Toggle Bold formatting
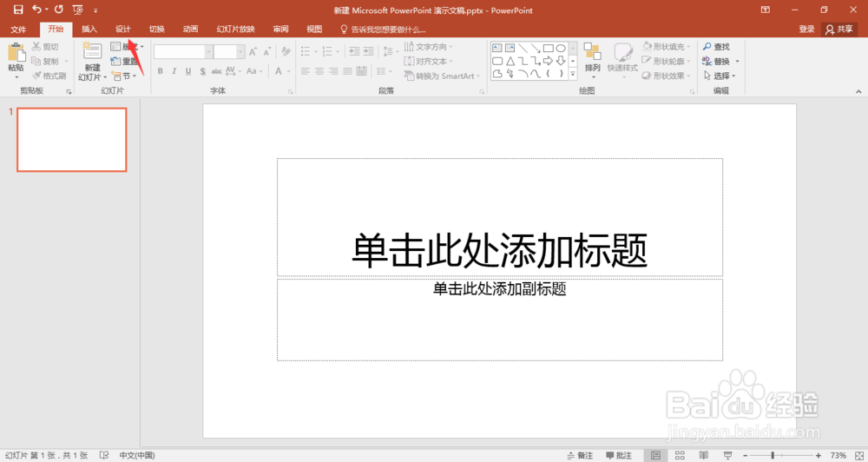The height and width of the screenshot is (462, 868). pos(160,71)
